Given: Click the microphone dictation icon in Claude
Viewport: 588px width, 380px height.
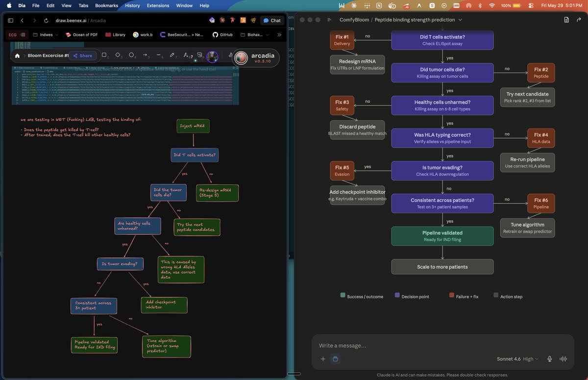Looking at the screenshot, I should tap(550, 359).
